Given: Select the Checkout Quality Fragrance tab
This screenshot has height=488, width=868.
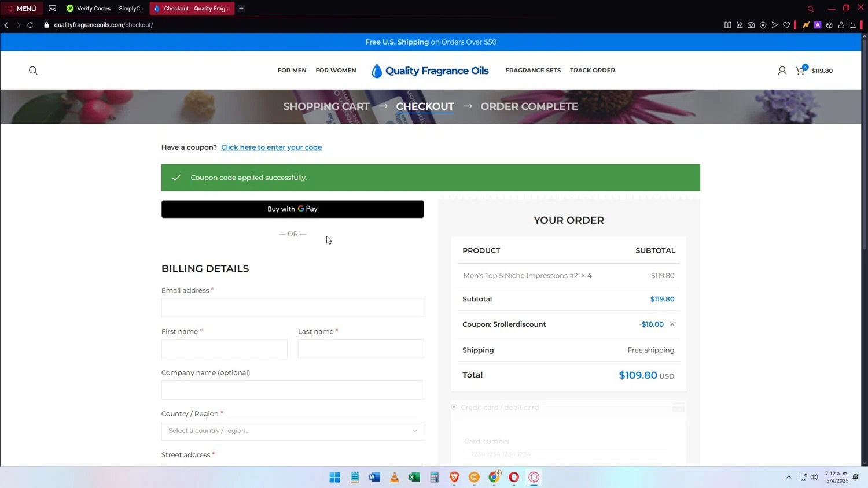Looking at the screenshot, I should (x=192, y=8).
